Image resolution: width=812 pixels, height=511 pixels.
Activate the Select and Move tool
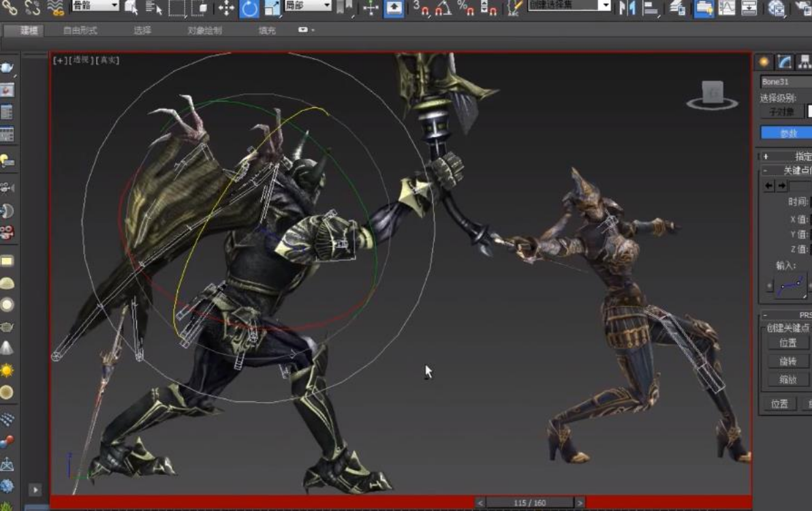[226, 8]
